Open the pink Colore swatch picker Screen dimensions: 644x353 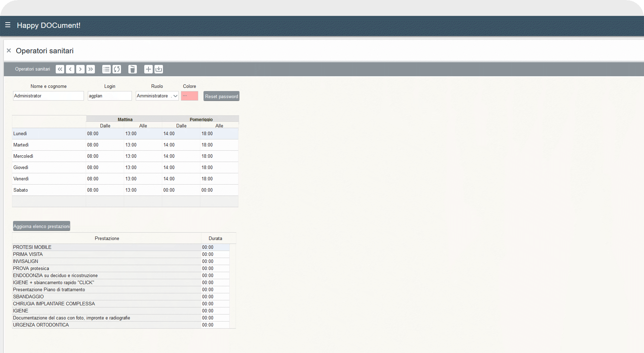189,96
